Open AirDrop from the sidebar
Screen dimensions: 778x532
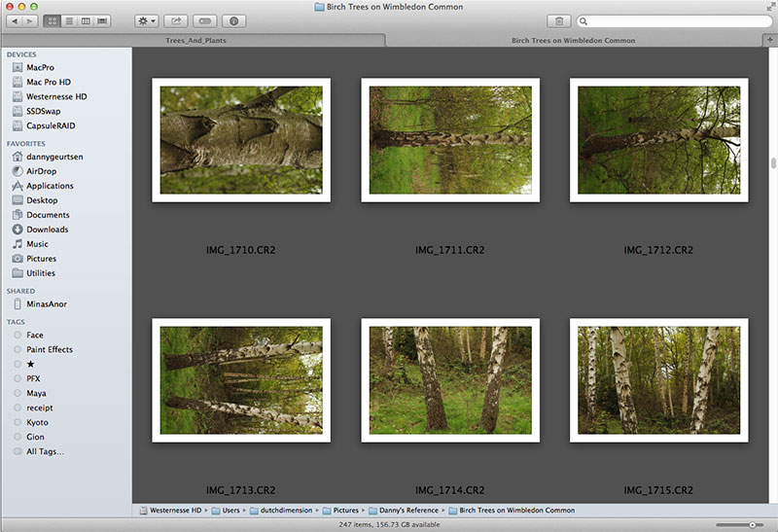coord(41,171)
